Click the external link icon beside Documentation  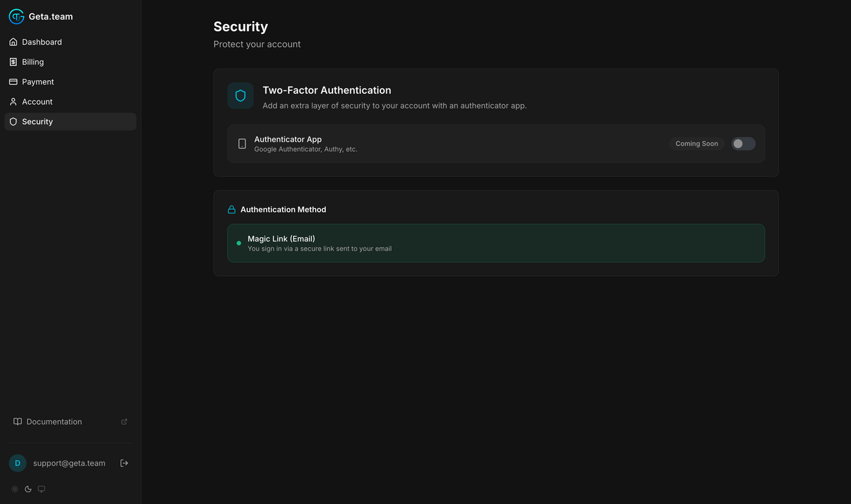point(124,422)
